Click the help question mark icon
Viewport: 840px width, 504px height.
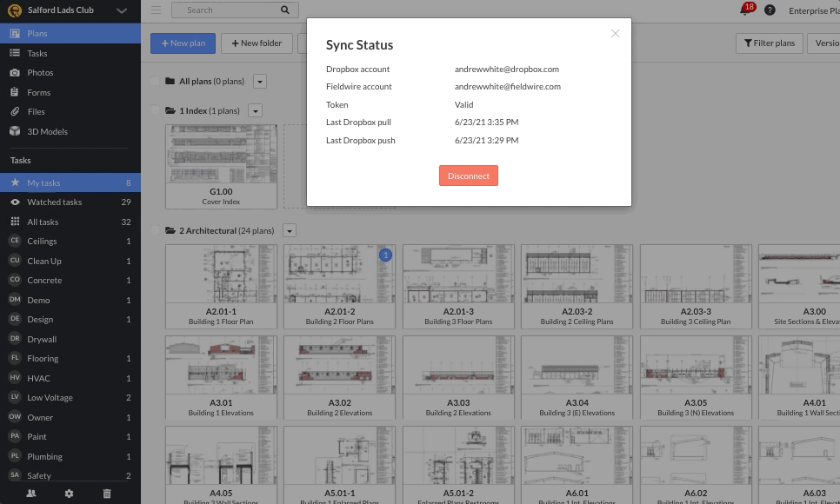(x=770, y=10)
